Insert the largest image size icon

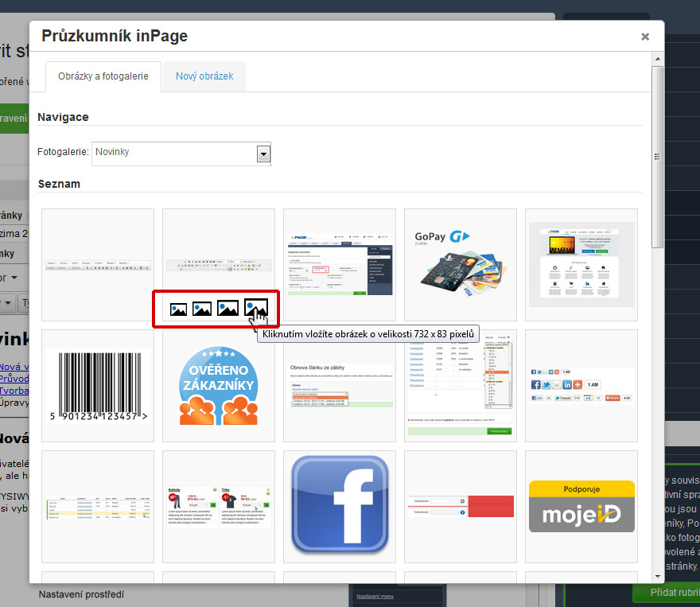pos(255,308)
